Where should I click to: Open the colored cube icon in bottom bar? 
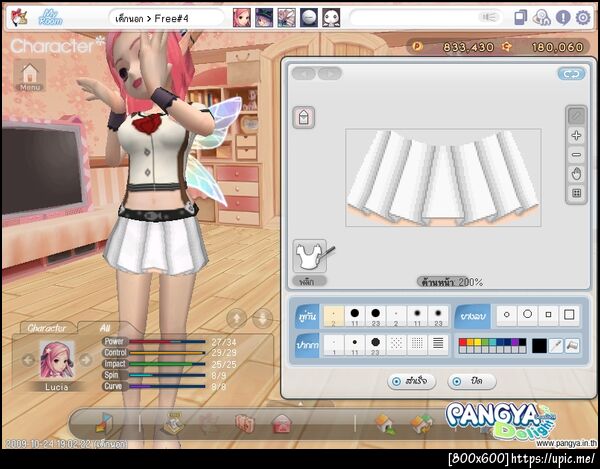(x=104, y=423)
